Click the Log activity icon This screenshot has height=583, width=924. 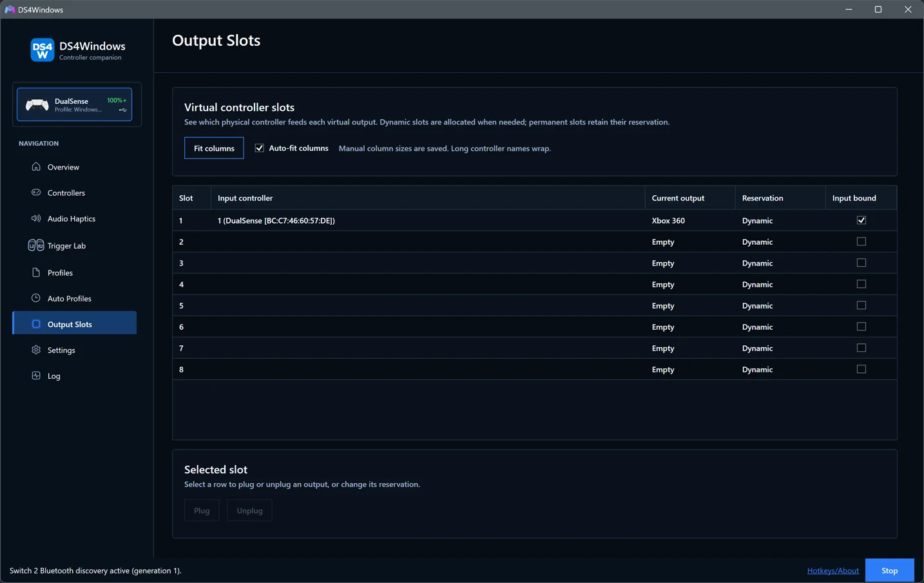[36, 376]
